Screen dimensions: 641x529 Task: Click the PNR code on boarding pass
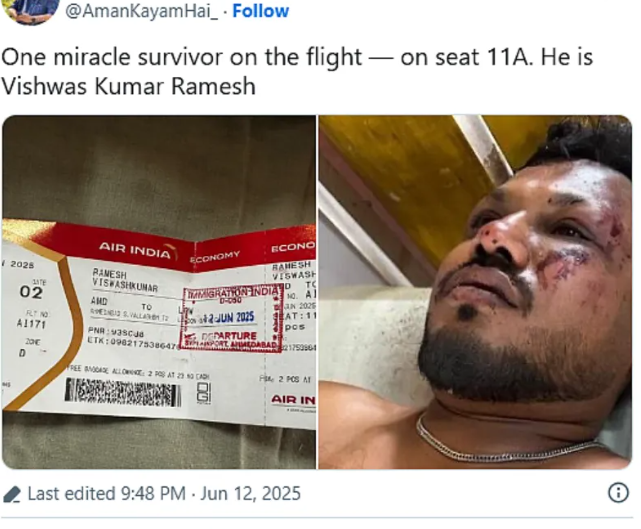116,332
